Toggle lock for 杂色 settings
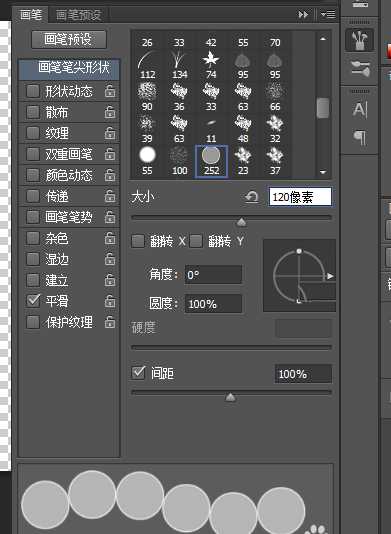The height and width of the screenshot is (534, 391). click(110, 238)
